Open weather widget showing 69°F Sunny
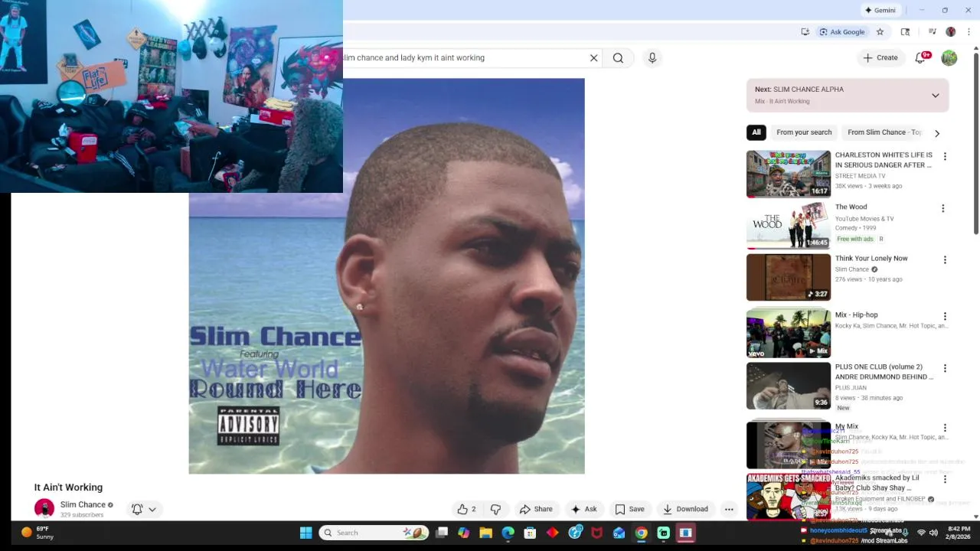 pyautogui.click(x=37, y=533)
